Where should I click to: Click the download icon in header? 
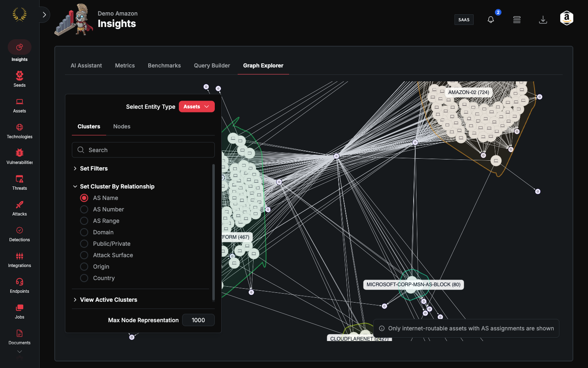tap(543, 20)
